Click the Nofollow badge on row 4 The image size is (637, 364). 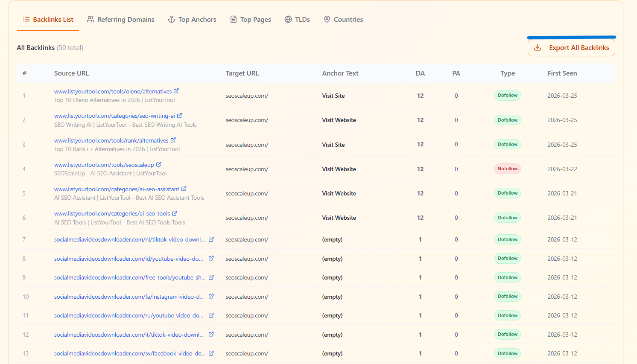tap(507, 169)
